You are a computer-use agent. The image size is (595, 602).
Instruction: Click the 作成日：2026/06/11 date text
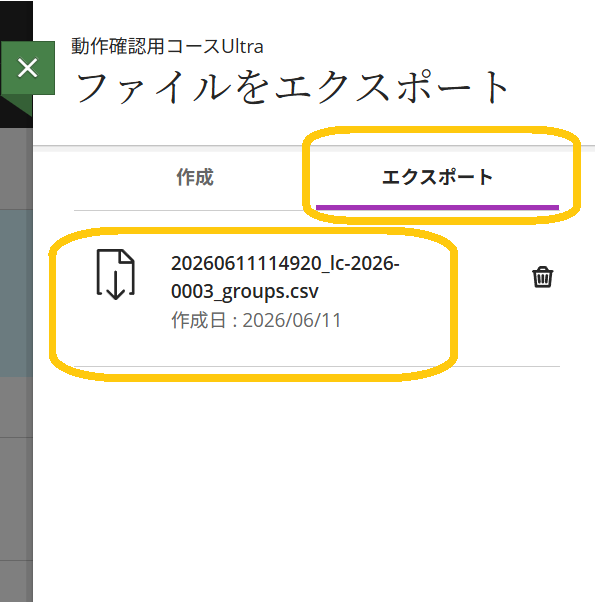point(256,320)
